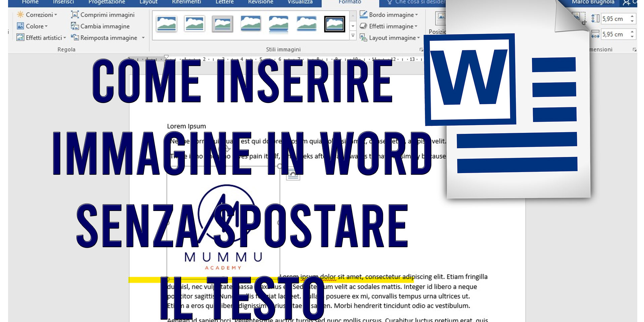Increase picture height with the up arrow
Viewport: 644px width, 322px height.
coord(632,16)
